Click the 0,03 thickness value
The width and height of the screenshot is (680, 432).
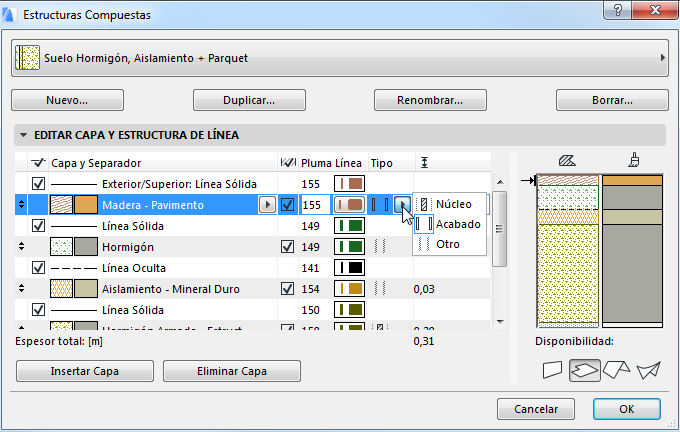(x=424, y=289)
